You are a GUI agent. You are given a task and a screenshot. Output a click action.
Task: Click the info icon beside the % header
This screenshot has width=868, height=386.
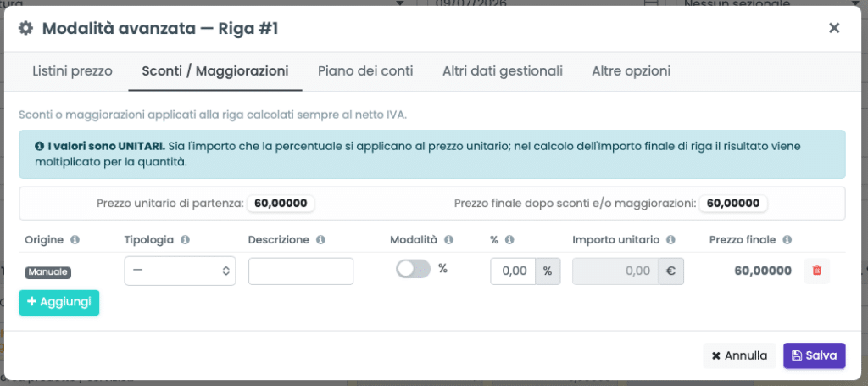509,240
